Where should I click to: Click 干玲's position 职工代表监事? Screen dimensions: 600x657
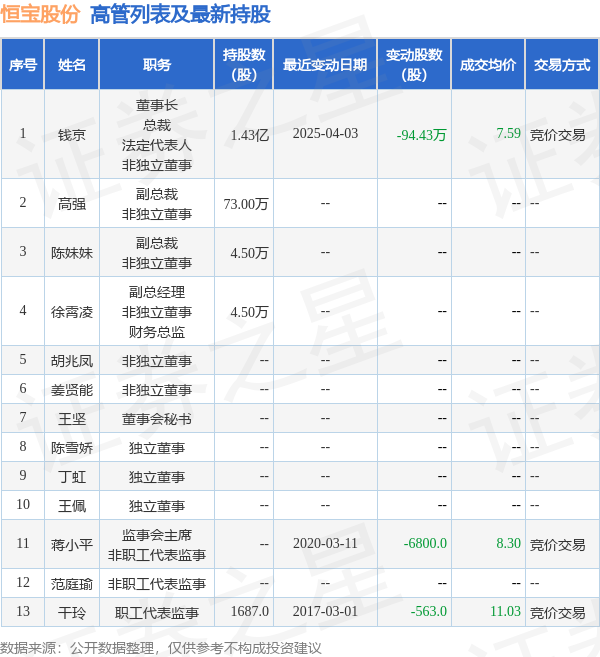157,613
